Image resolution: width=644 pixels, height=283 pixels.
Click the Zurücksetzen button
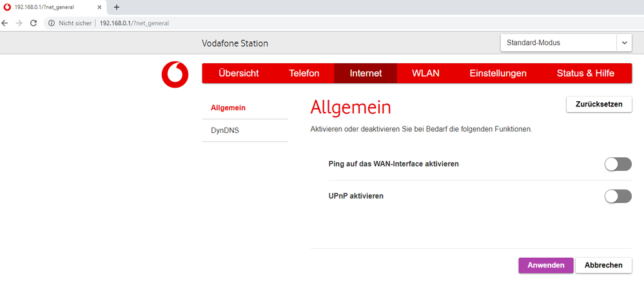599,104
